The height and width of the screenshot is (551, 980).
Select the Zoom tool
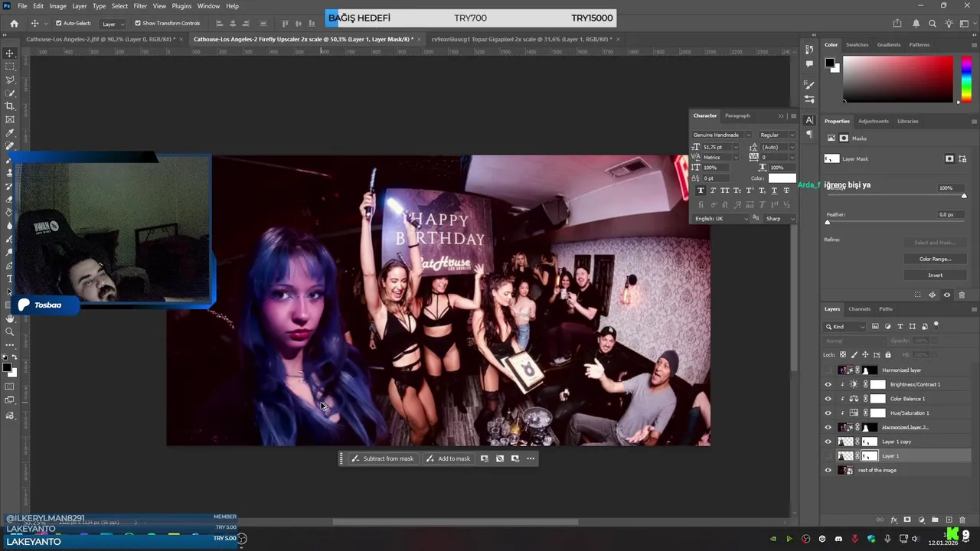coord(10,331)
